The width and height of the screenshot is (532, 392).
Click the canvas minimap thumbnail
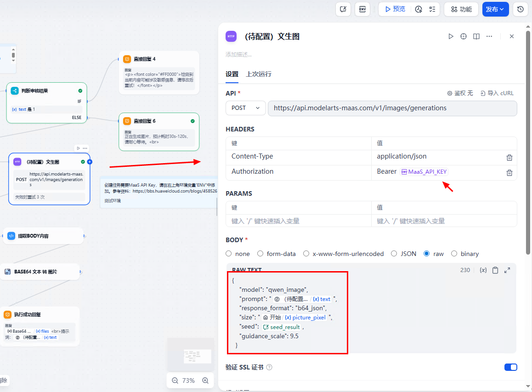[191, 354]
